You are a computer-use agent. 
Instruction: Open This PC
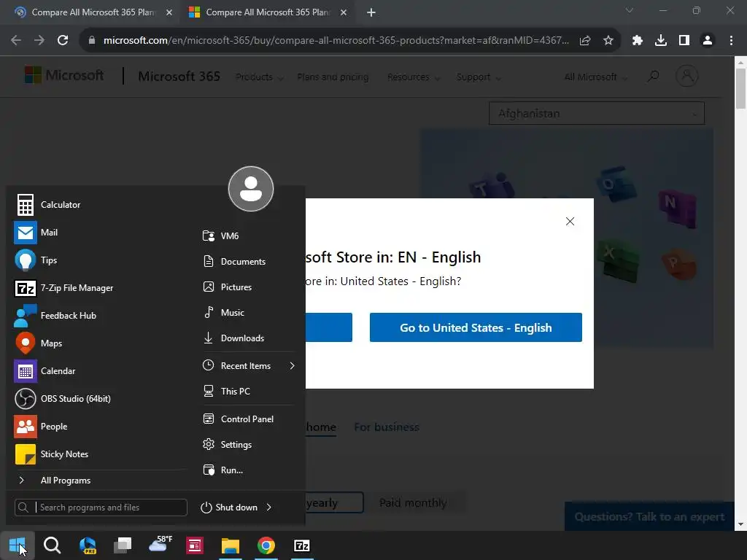point(226,392)
